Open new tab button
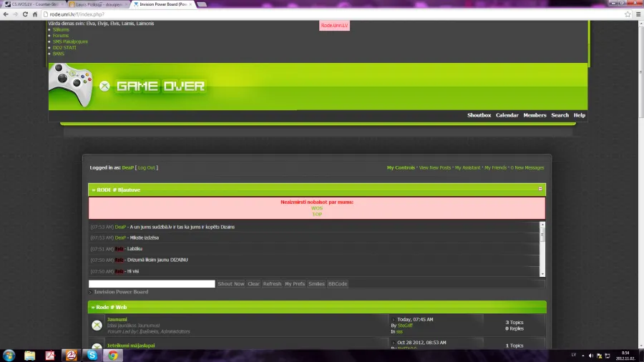 pyautogui.click(x=202, y=4)
